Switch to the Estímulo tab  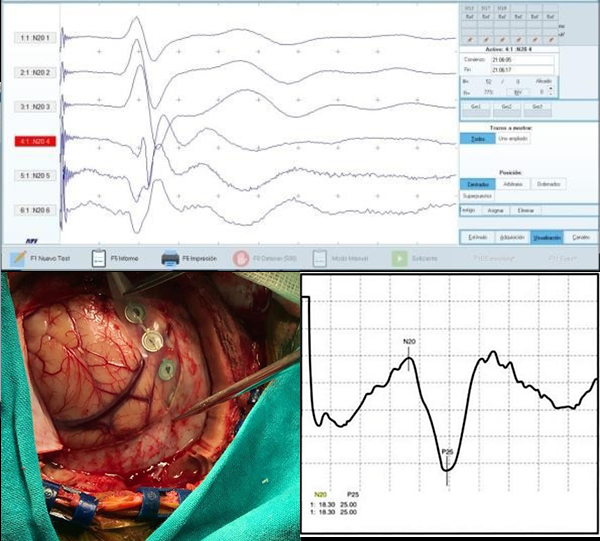[x=476, y=238]
